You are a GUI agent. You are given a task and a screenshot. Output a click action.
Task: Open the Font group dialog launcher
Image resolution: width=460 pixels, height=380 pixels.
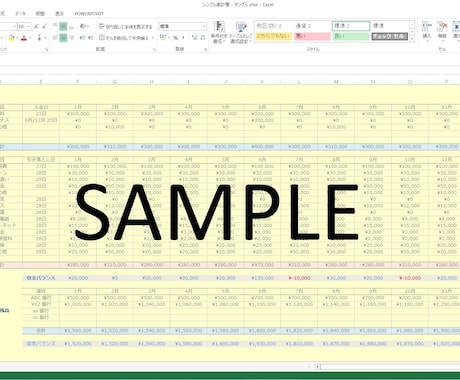click(47, 49)
